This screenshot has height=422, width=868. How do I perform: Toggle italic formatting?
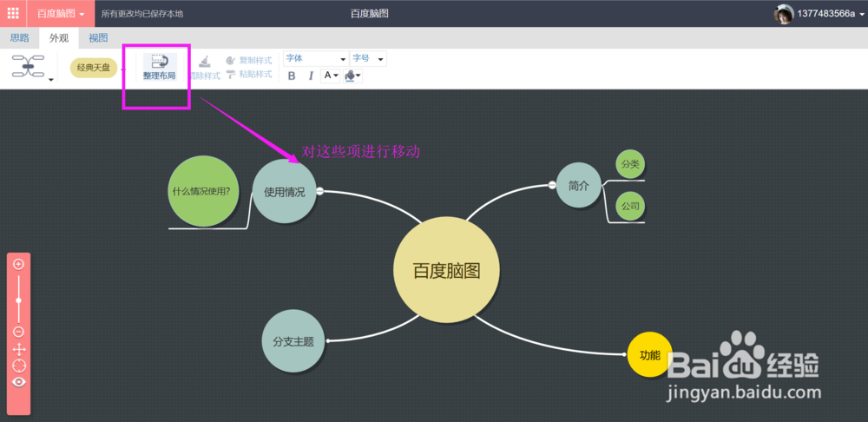pos(311,76)
